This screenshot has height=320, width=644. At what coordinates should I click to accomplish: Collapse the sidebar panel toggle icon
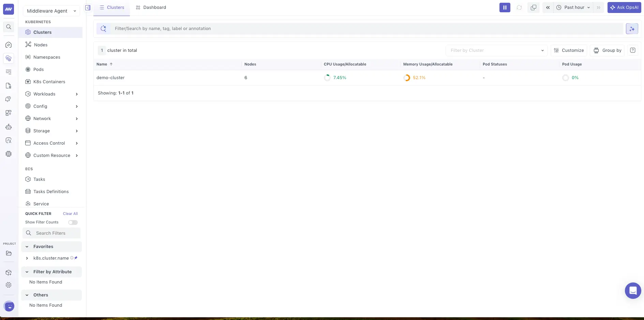pyautogui.click(x=88, y=8)
